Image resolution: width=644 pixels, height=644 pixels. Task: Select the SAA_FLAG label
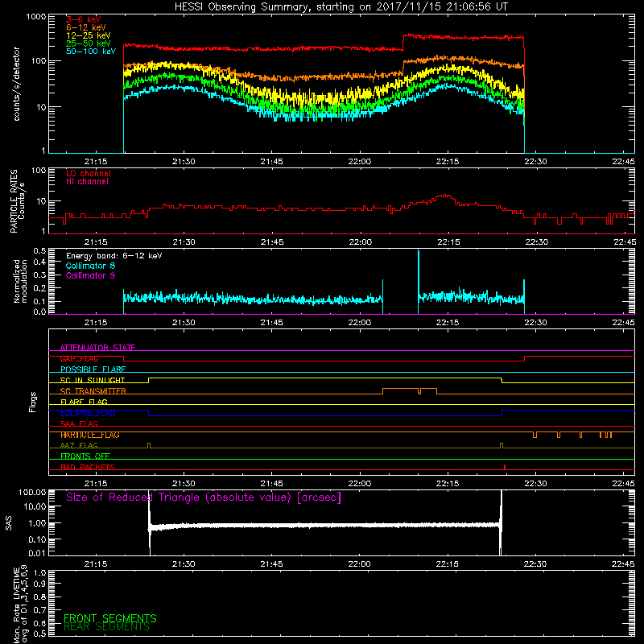pyautogui.click(x=79, y=423)
